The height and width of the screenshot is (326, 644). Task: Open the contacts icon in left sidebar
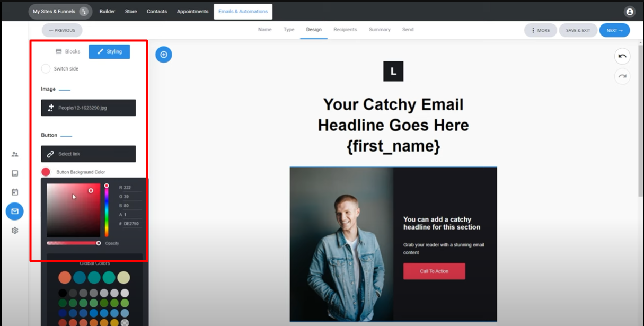[15, 154]
